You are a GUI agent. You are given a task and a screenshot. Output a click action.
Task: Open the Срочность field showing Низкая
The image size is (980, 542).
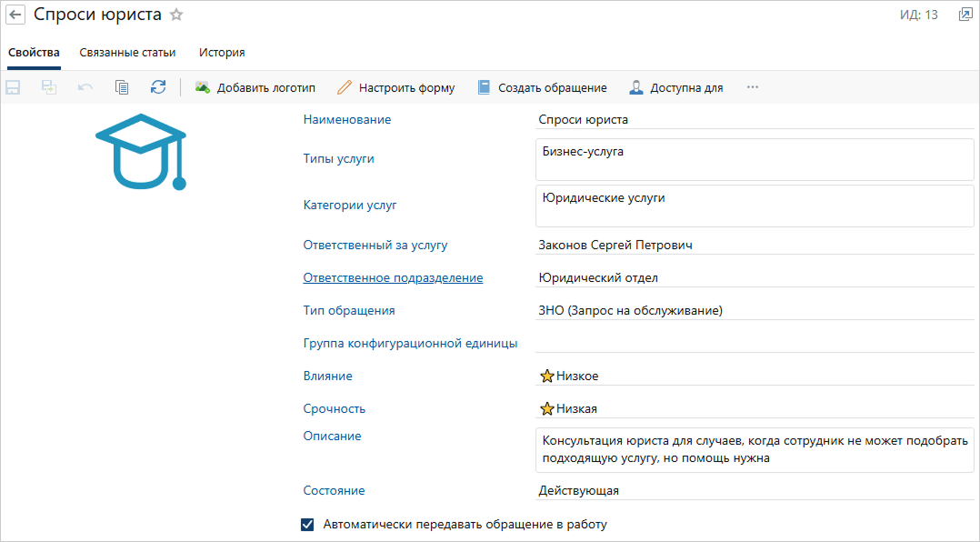tap(755, 409)
